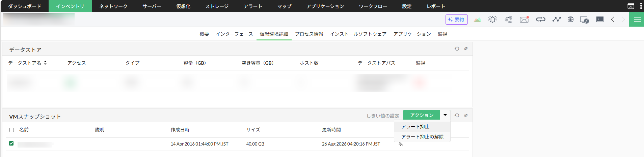
Task: Open ネットワーク in top navigation
Action: click(113, 6)
